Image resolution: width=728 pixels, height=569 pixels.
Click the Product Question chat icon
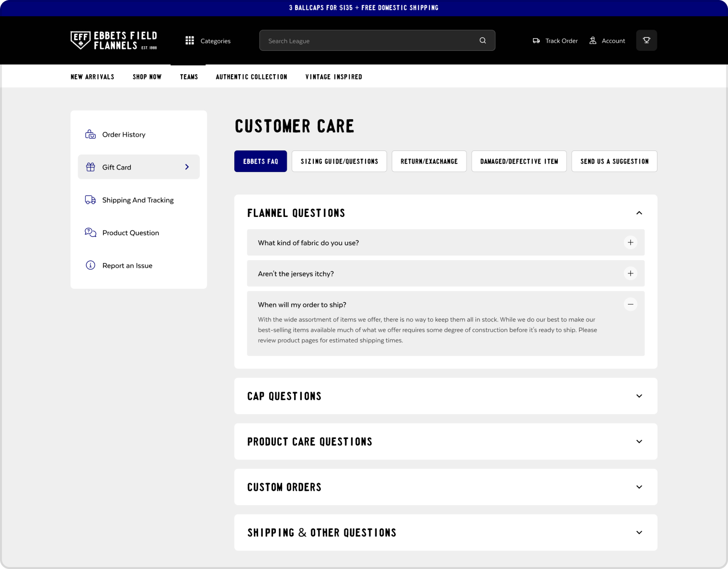[x=91, y=233]
